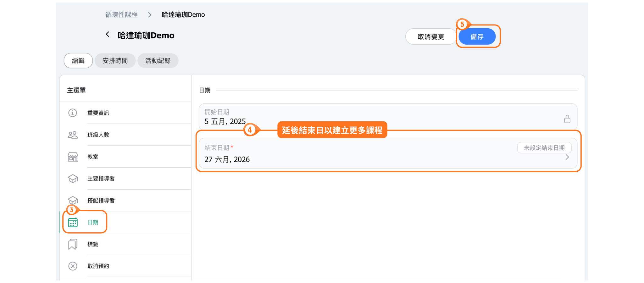The width and height of the screenshot is (644, 283).
Task: Click the graduation cap icon for 主要指導者
Action: (x=73, y=179)
